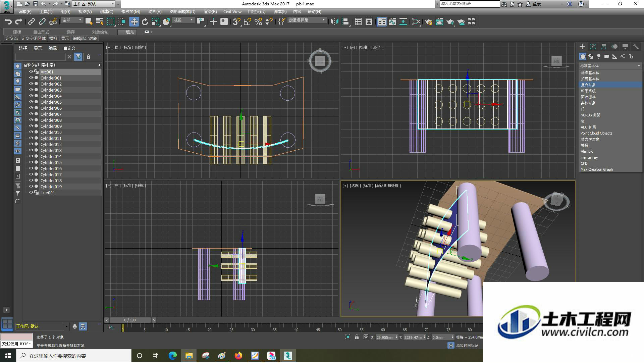Open the scene explorer workspace dropdown at the bottom

pyautogui.click(x=66, y=326)
